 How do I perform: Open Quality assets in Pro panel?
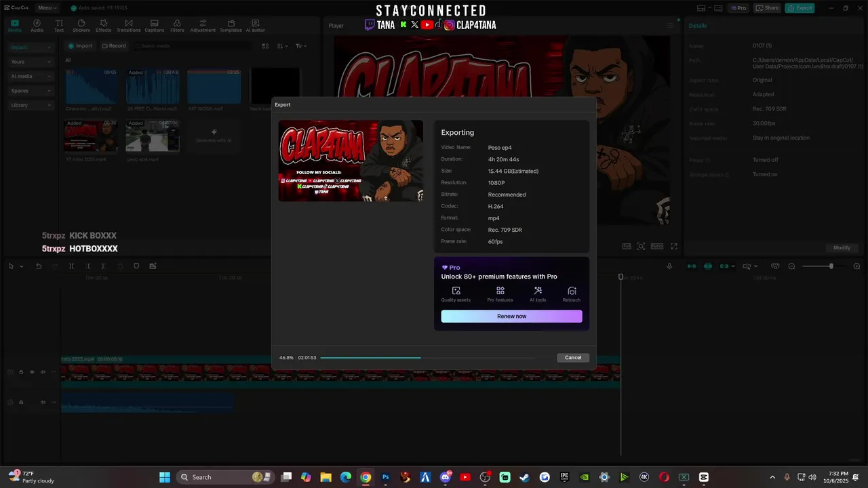point(456,294)
